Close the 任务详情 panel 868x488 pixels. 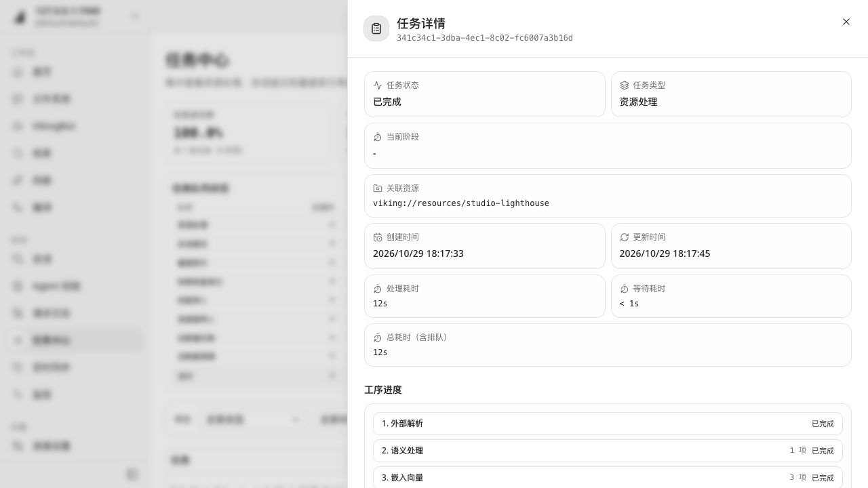846,22
